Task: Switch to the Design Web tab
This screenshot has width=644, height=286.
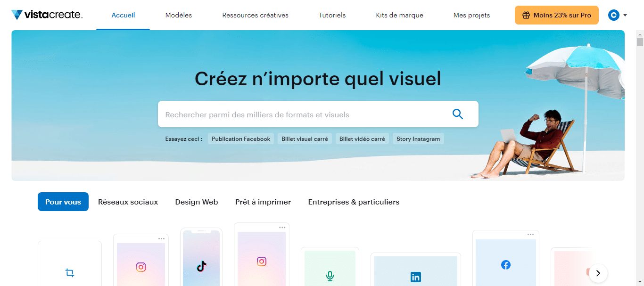Action: (x=196, y=202)
